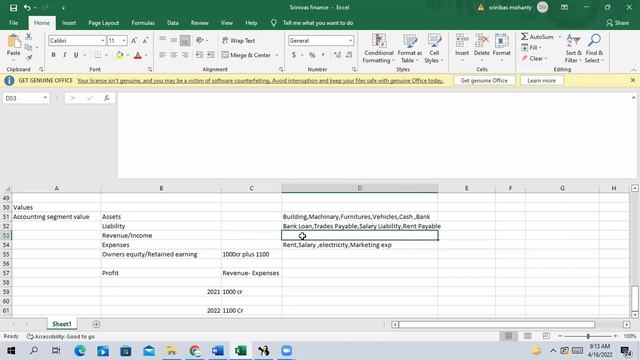This screenshot has height=360, width=640.
Task: Increase decimal places
Action: tap(337, 55)
